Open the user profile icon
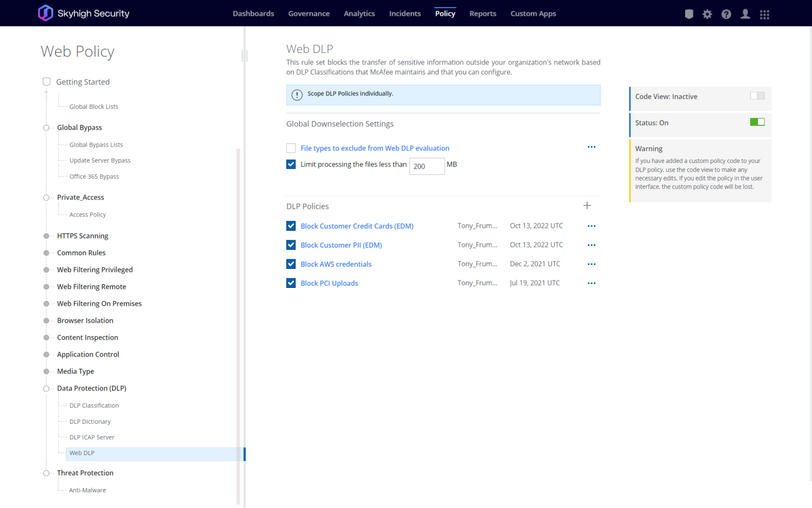Viewport: 812px width, 508px height. click(745, 14)
